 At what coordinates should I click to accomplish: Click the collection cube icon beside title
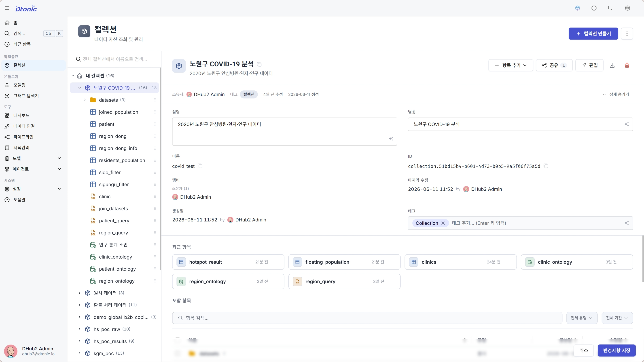click(179, 66)
